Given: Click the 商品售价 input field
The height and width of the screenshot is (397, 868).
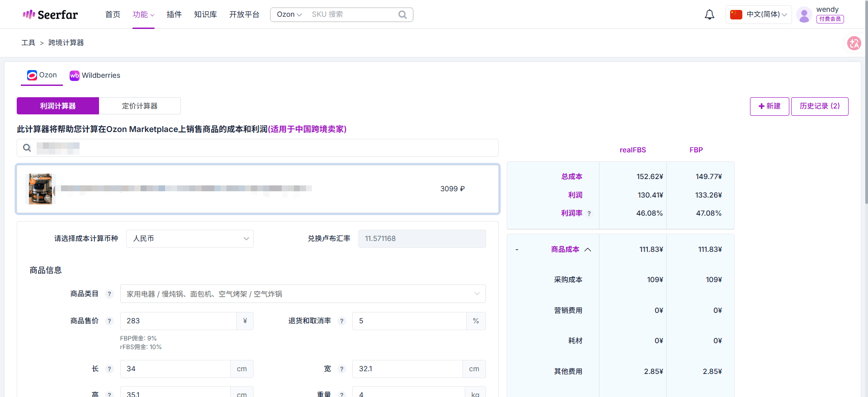Looking at the screenshot, I should [x=179, y=321].
